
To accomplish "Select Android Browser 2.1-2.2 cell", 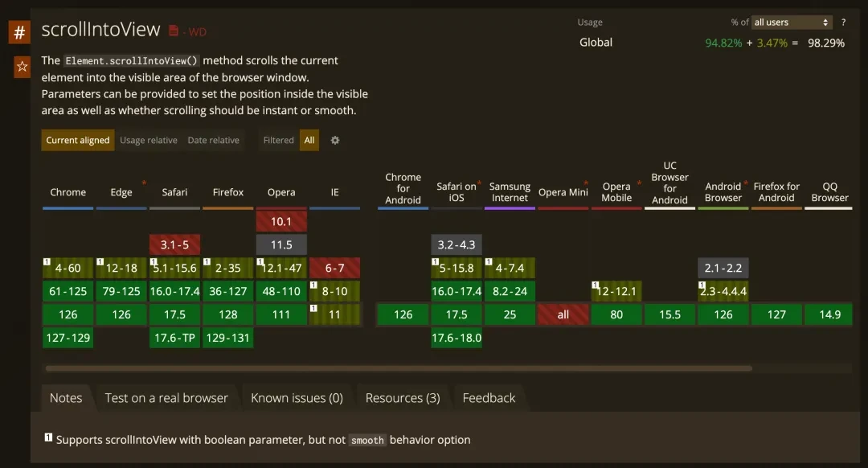I will (723, 268).
